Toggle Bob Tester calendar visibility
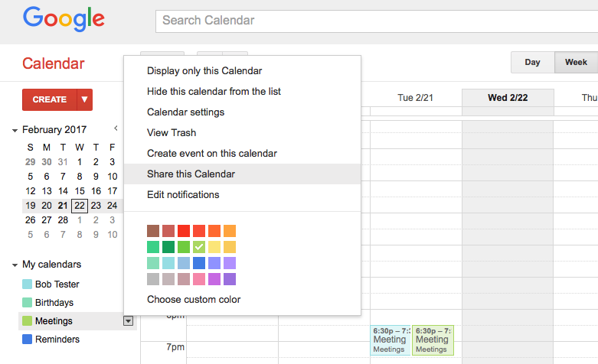The image size is (598, 364). (27, 284)
